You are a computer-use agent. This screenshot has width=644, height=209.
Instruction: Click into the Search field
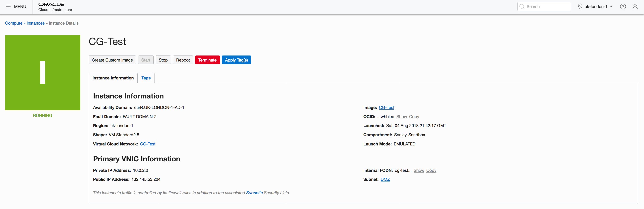point(544,6)
